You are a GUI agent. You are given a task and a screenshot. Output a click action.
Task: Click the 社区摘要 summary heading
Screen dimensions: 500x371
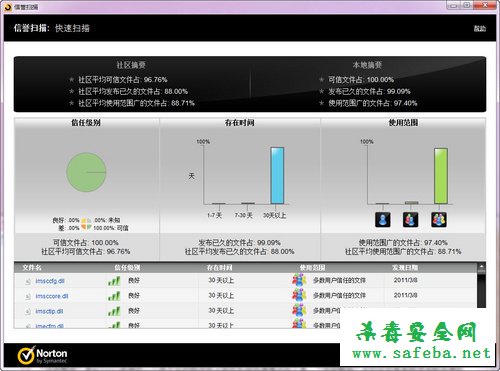131,65
